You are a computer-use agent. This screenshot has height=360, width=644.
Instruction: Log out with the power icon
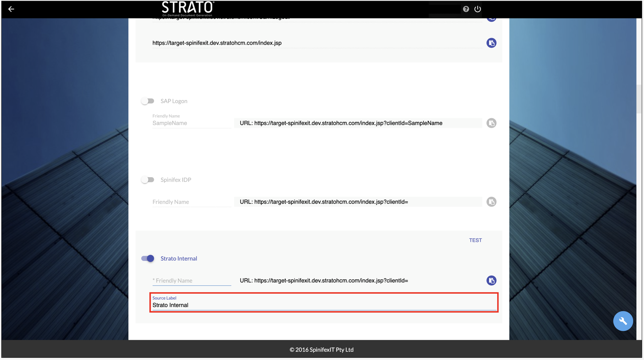pyautogui.click(x=478, y=9)
